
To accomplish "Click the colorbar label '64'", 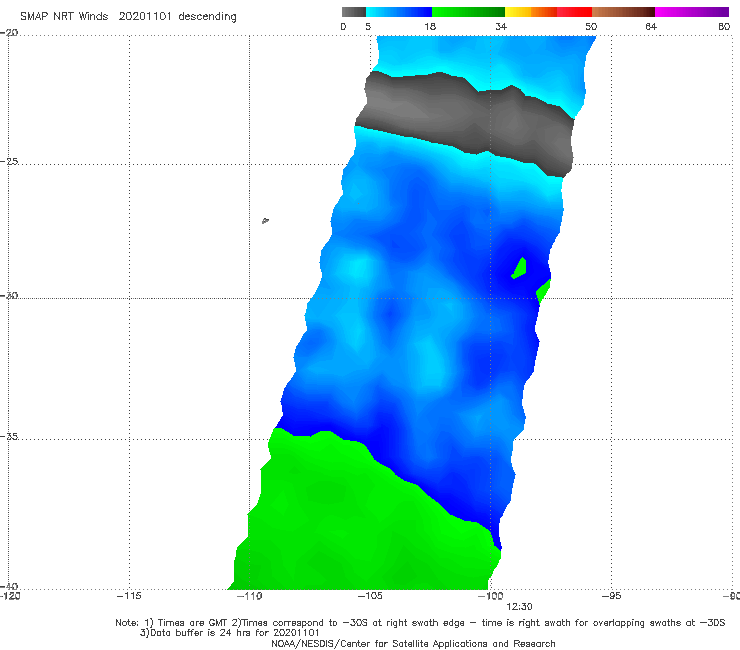I will (x=651, y=26).
